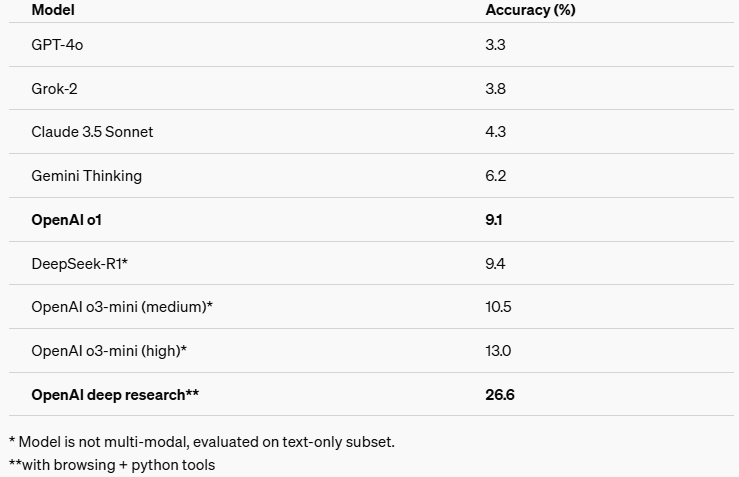Screen dimensions: 739x477
Task: Click Claude 3.5 Sonnet model name
Action: pos(92,132)
